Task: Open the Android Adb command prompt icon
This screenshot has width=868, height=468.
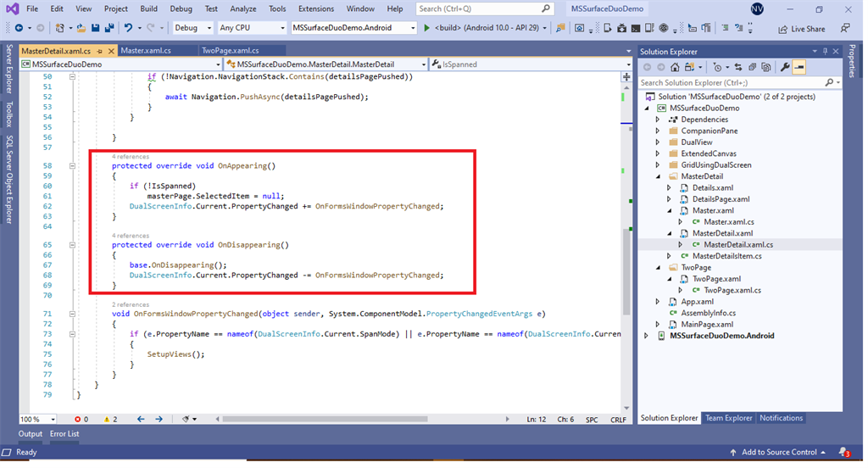Action: coord(636,28)
